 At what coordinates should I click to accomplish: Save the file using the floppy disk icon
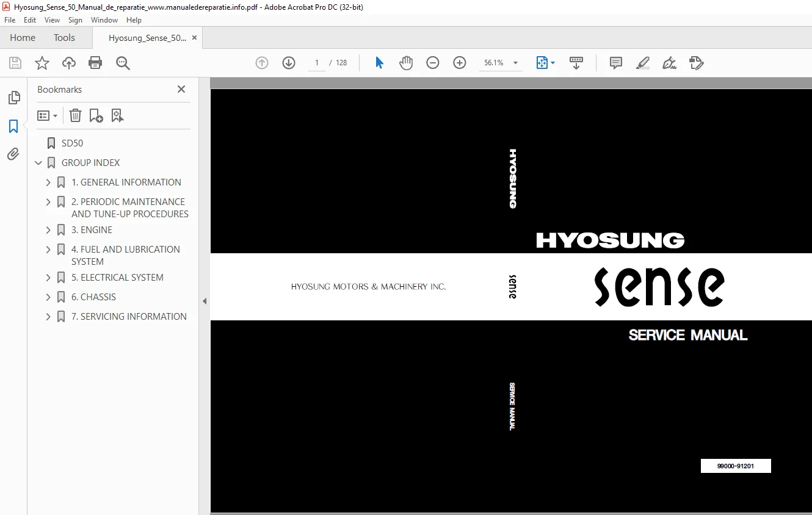point(15,63)
